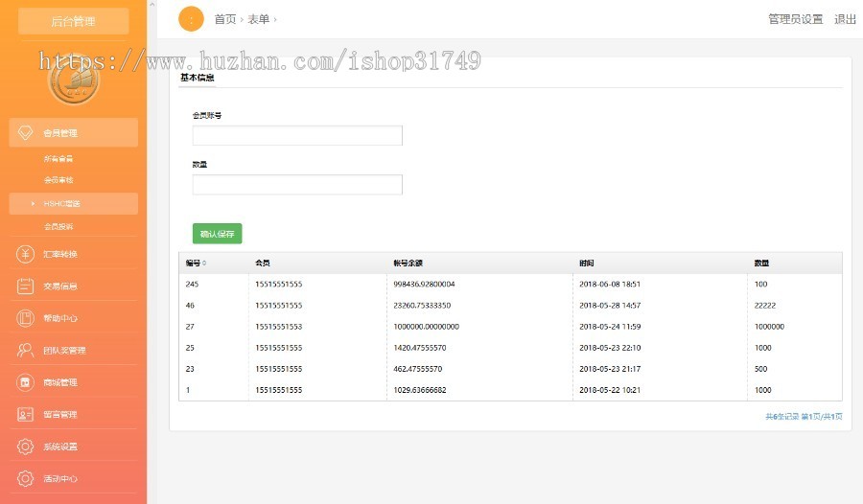Click balance 23260.75333350
Image resolution: width=863 pixels, height=504 pixels.
422,305
